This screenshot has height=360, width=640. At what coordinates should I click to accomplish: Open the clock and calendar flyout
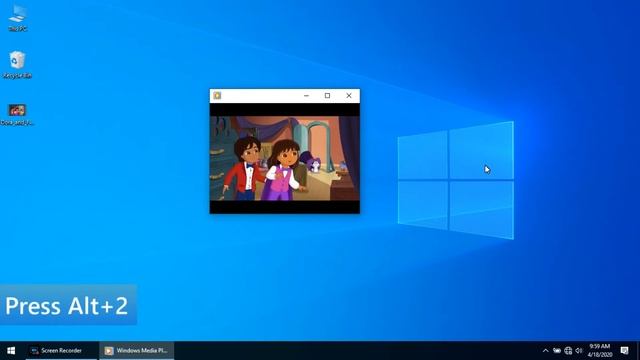[x=600, y=351]
